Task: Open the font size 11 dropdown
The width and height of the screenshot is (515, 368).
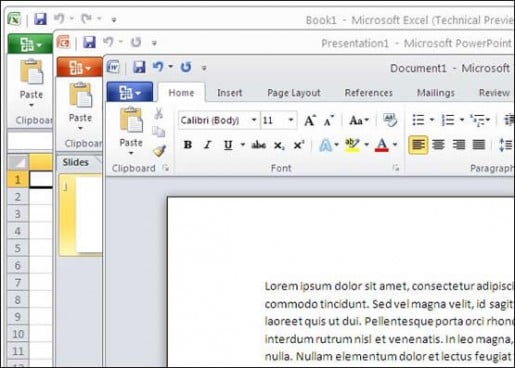Action: pos(278,120)
